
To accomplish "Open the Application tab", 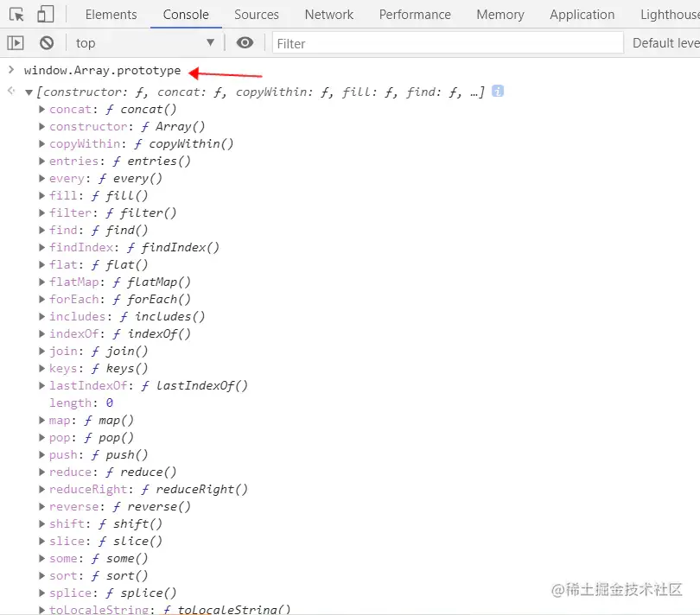I will point(582,15).
